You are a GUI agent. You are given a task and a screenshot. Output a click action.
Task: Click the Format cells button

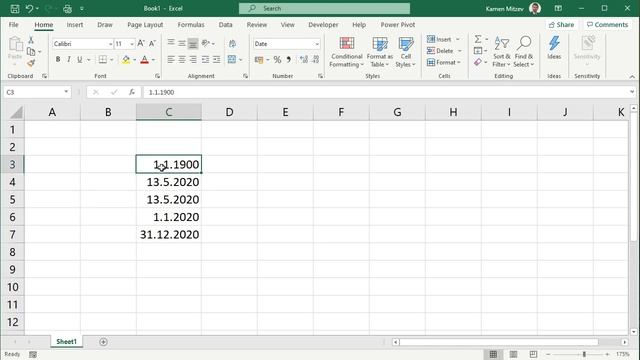click(444, 62)
